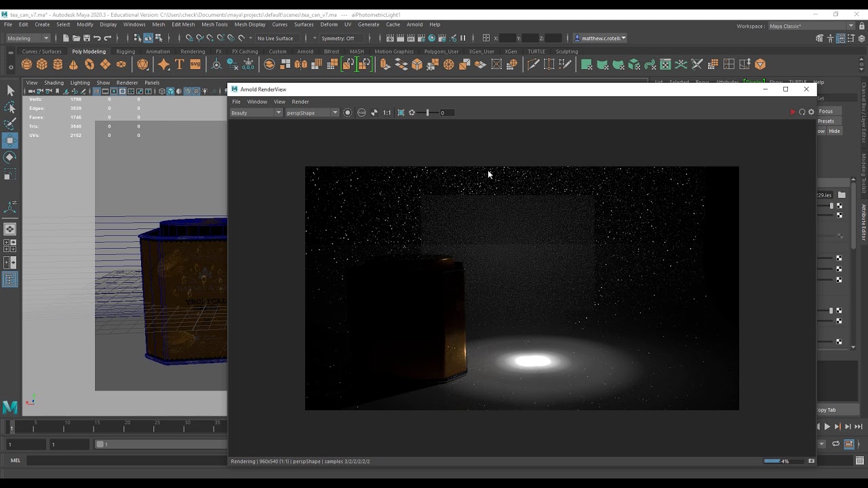Viewport: 868px width, 488px height.
Task: Click the Hide button in Attribute Editor
Action: tap(834, 131)
